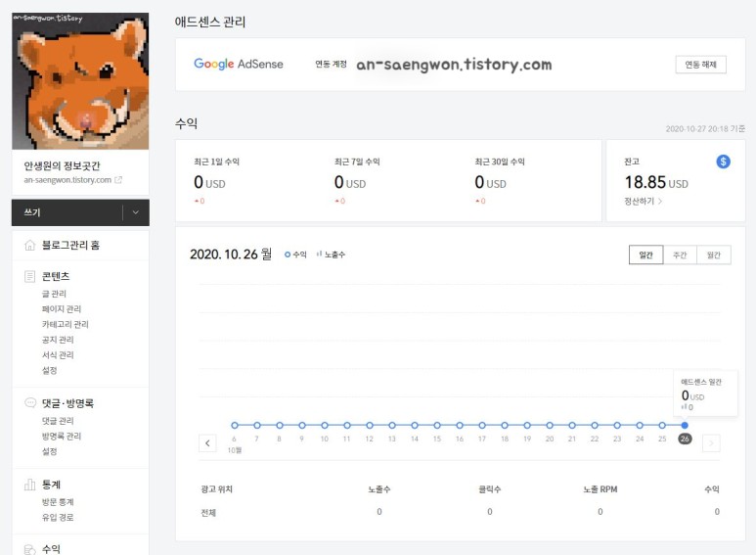Toggle 수익 series in chart legend
The image size is (756, 555).
(295, 254)
